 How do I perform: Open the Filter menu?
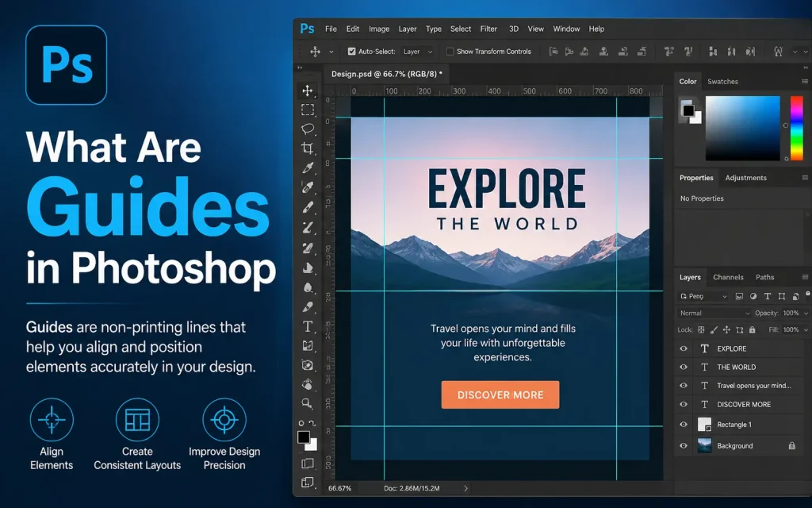[x=488, y=29]
